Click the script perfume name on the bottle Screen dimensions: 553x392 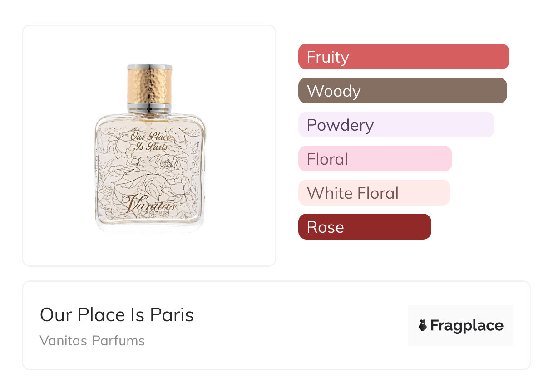pyautogui.click(x=150, y=141)
